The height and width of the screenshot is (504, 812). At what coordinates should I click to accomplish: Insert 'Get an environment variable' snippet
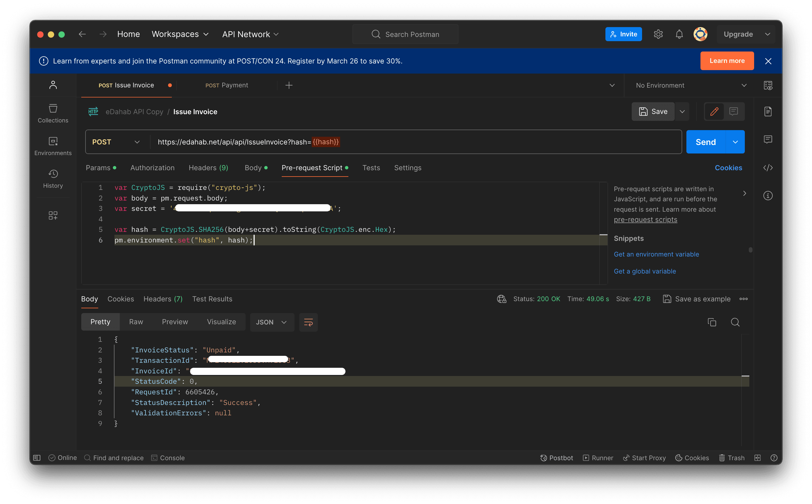click(x=656, y=254)
